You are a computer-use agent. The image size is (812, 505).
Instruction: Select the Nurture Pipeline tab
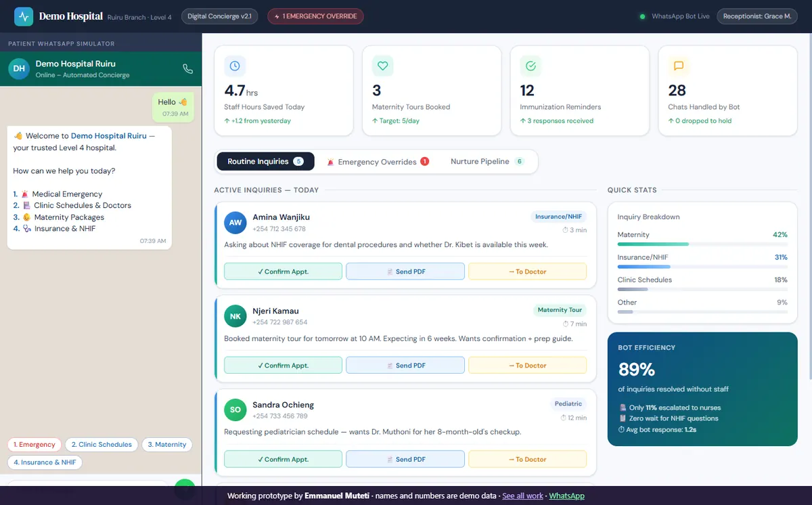(x=487, y=162)
